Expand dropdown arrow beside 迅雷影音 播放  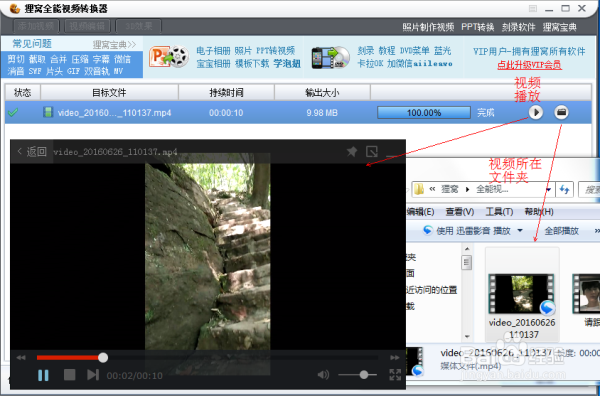520,231
